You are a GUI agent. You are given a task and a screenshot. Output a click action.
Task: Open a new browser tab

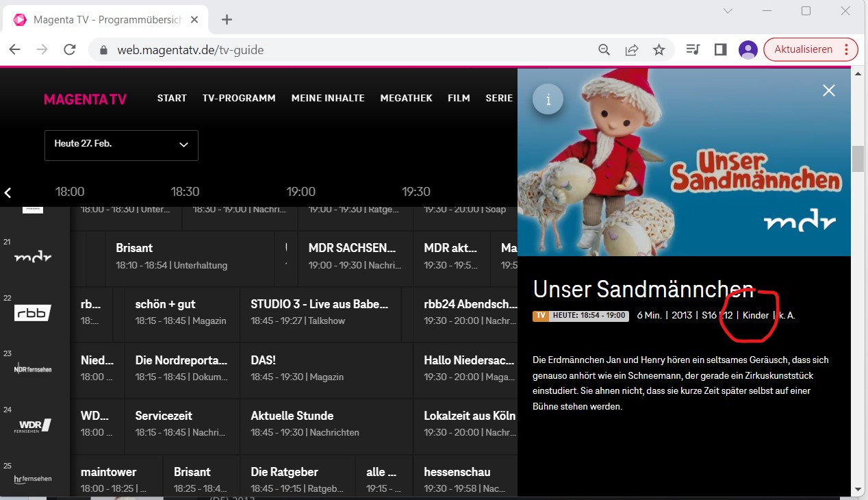[x=227, y=19]
